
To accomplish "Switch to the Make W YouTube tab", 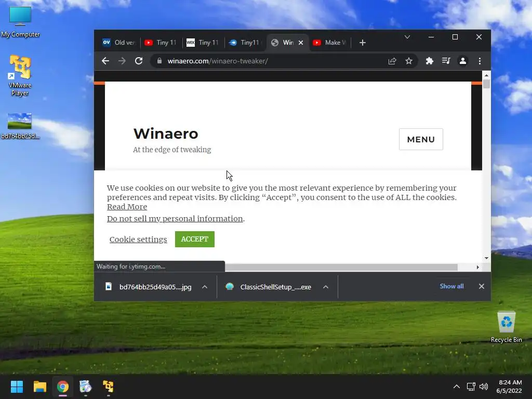I will (x=329, y=43).
